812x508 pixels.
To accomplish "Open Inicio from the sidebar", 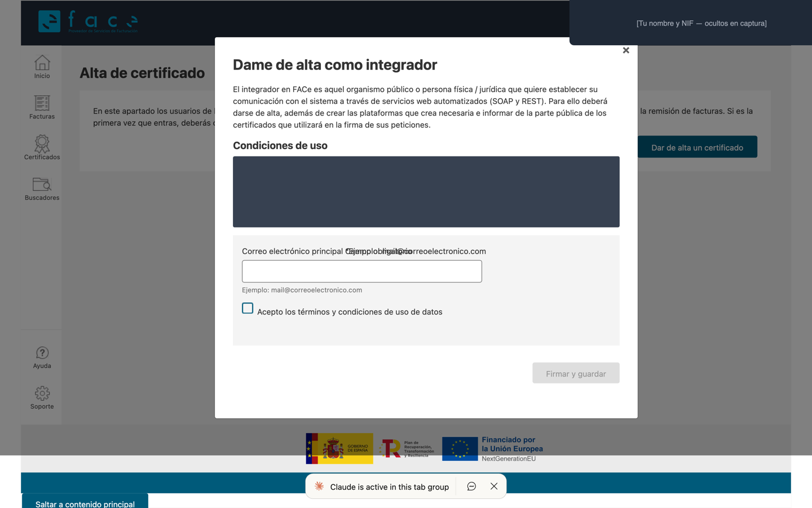I will click(42, 67).
